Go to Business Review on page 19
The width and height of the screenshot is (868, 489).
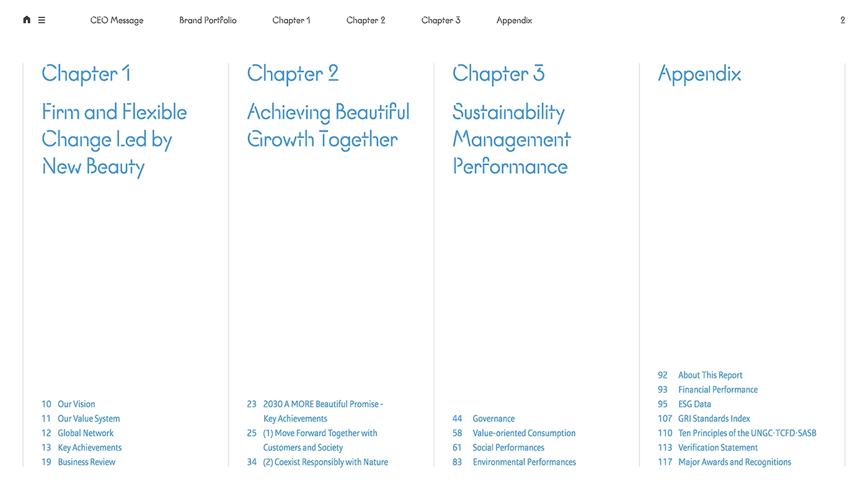tap(86, 462)
